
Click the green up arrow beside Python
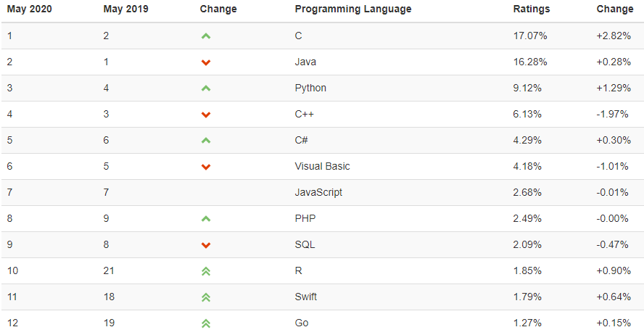pos(205,88)
